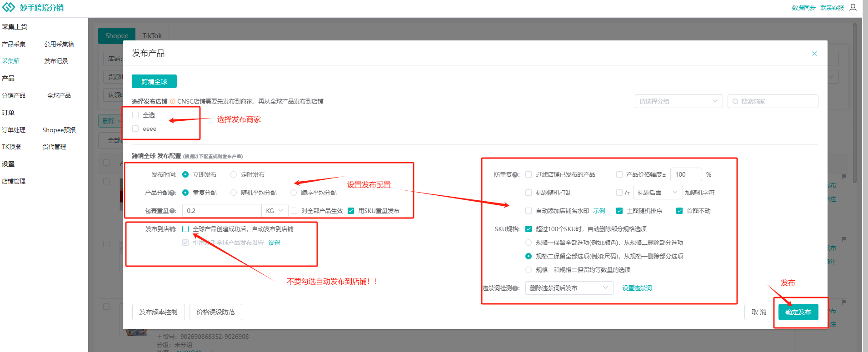Enable 产品价格幅度 checkbox

point(619,174)
